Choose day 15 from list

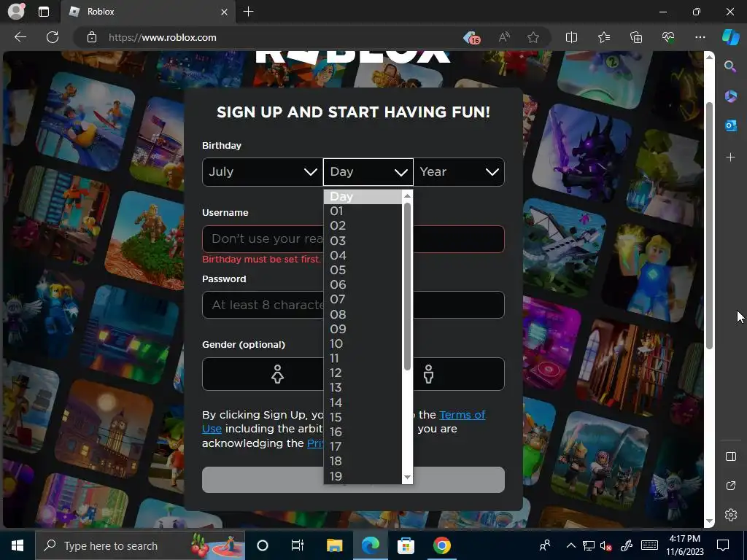point(363,417)
